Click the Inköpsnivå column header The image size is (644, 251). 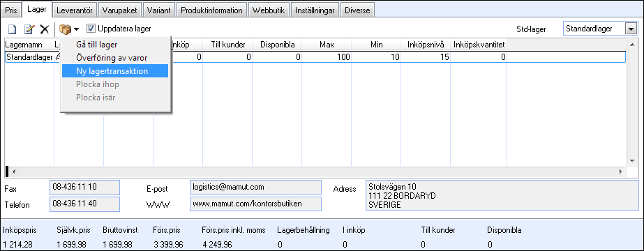click(426, 45)
